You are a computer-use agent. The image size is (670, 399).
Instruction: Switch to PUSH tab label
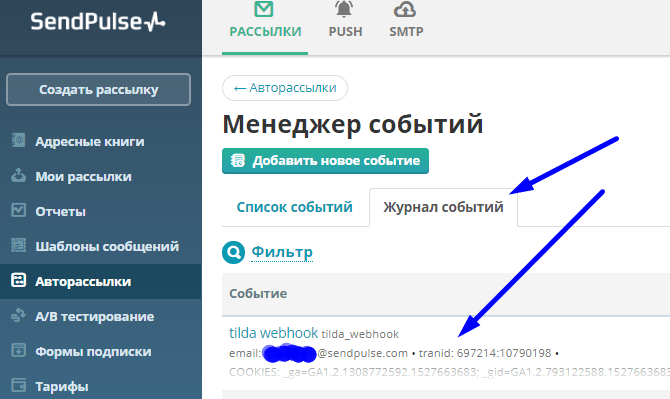[x=345, y=32]
